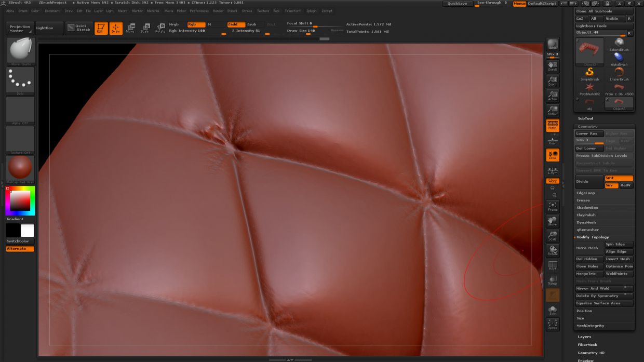Open the Dots stroke type picker
644x362 pixels.
coord(20,81)
